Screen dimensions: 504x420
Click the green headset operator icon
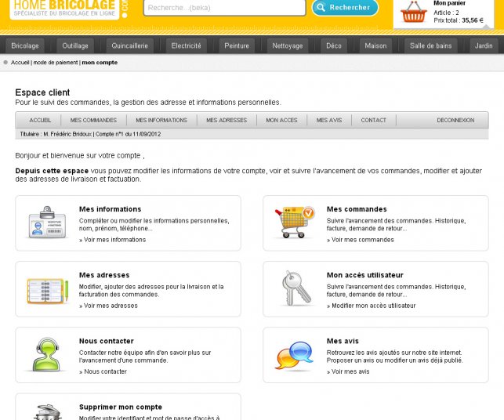pyautogui.click(x=47, y=354)
